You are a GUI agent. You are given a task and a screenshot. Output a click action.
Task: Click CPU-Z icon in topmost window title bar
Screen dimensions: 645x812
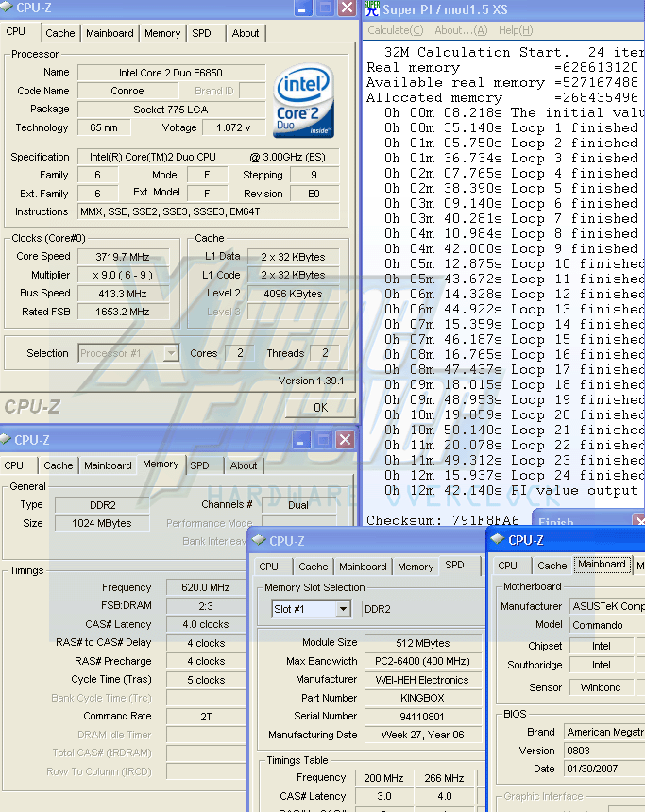(x=6, y=8)
